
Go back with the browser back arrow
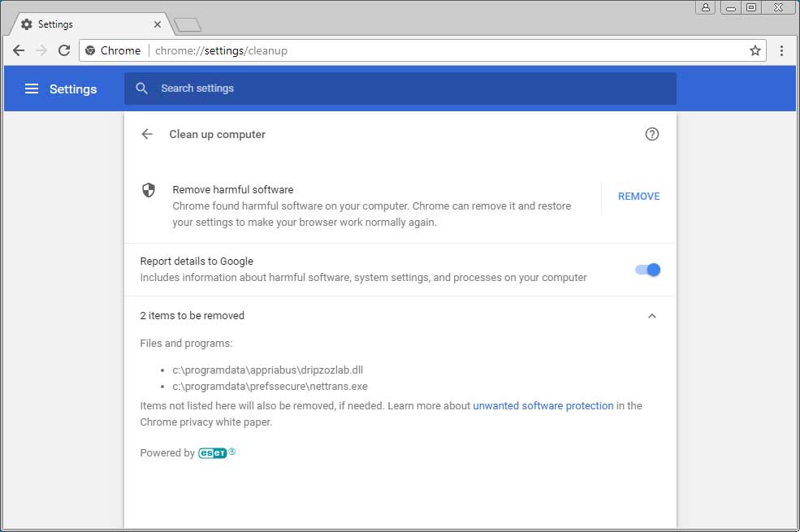[x=19, y=50]
